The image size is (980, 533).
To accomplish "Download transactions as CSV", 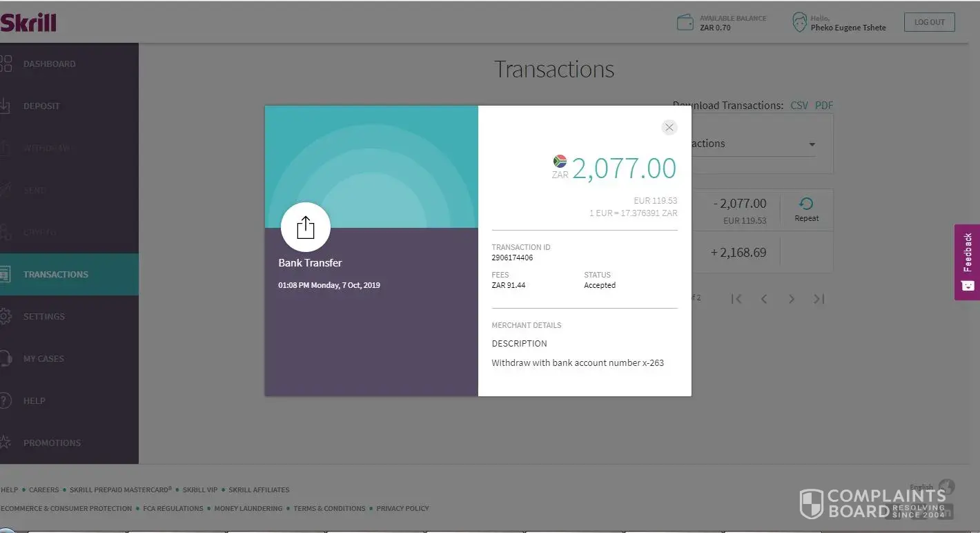I will [x=799, y=106].
